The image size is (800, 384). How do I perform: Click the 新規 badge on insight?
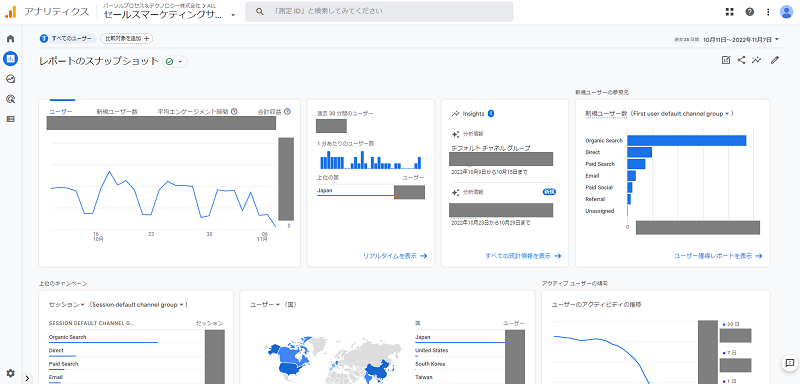(x=549, y=192)
